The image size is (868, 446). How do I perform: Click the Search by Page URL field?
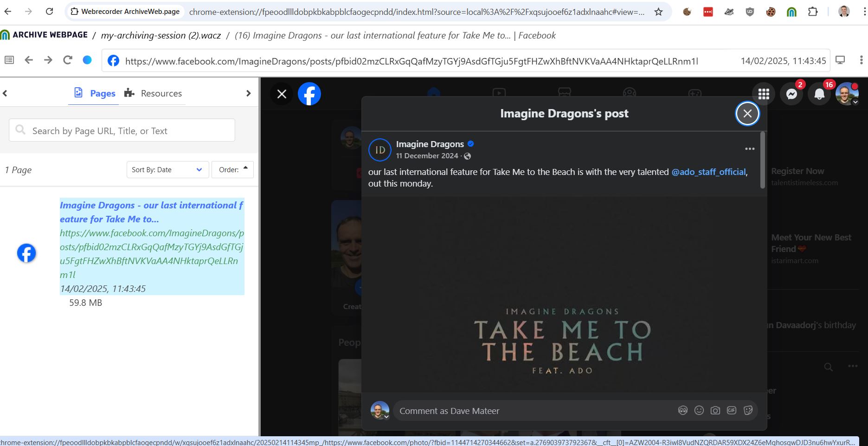pos(122,130)
